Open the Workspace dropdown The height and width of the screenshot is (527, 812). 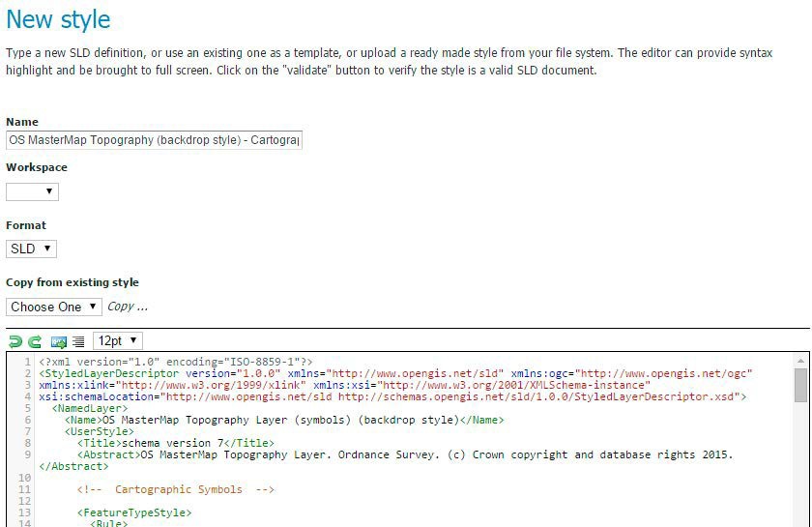click(32, 191)
